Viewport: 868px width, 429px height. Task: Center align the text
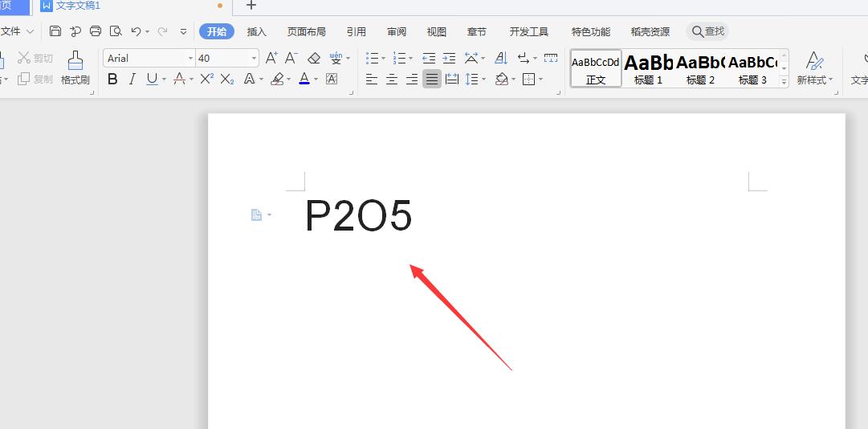pyautogui.click(x=391, y=80)
